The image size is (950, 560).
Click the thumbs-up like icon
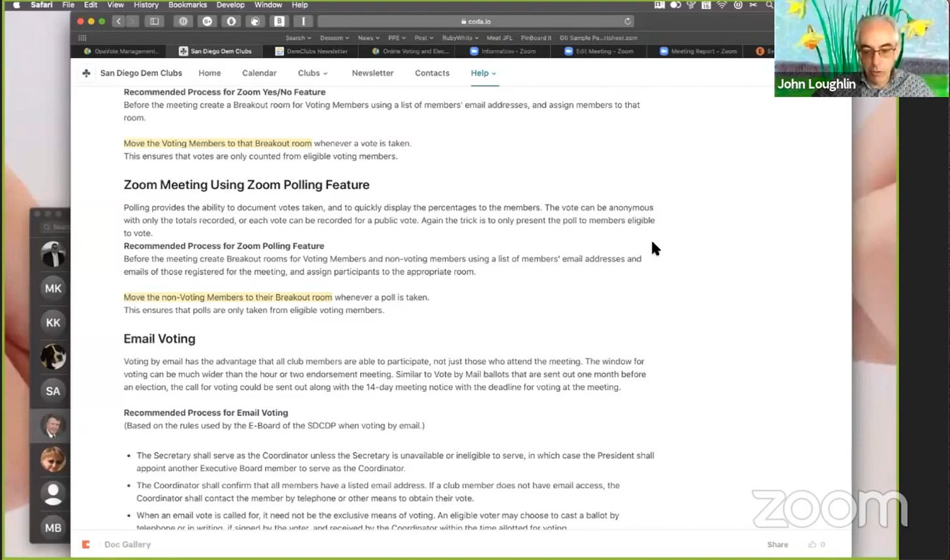812,544
